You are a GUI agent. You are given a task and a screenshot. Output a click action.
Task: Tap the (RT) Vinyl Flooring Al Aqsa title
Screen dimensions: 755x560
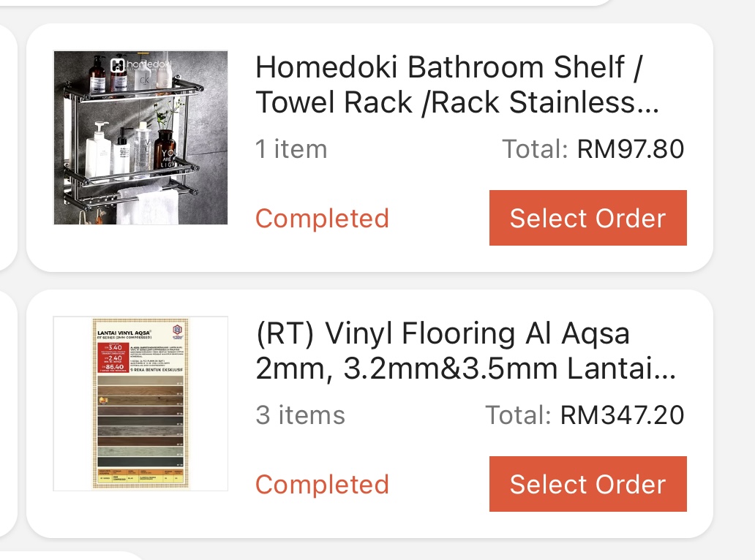[465, 351]
